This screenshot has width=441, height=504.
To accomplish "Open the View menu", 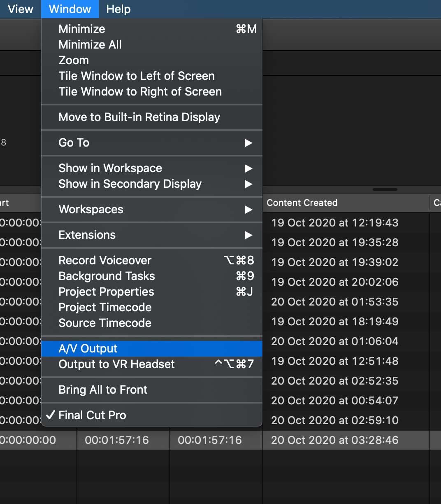I will (20, 9).
